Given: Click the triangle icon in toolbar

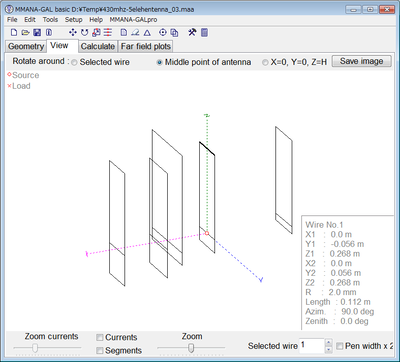Looking at the screenshot, I should click(147, 33).
